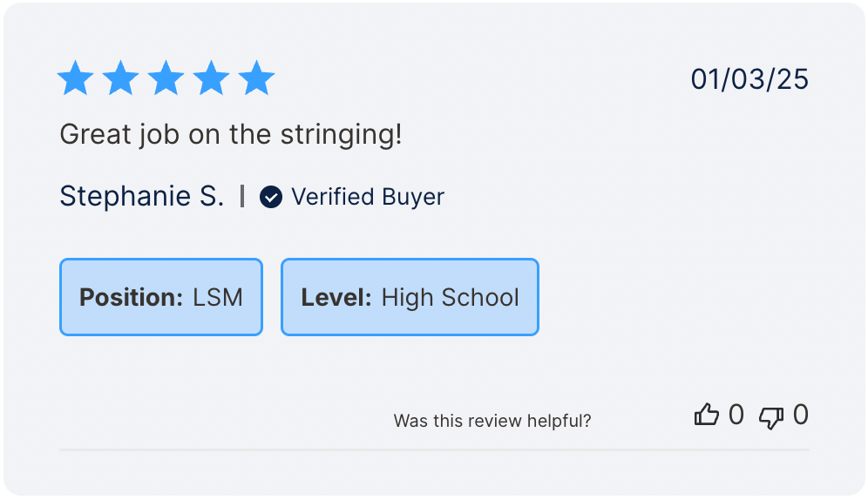Click the fourth rating star
This screenshot has width=868, height=500.
click(x=211, y=78)
